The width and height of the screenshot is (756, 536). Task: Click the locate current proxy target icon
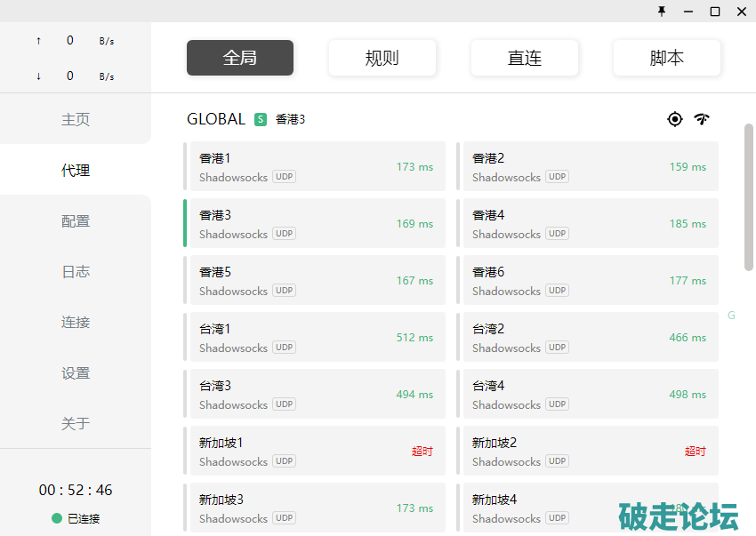pos(675,119)
